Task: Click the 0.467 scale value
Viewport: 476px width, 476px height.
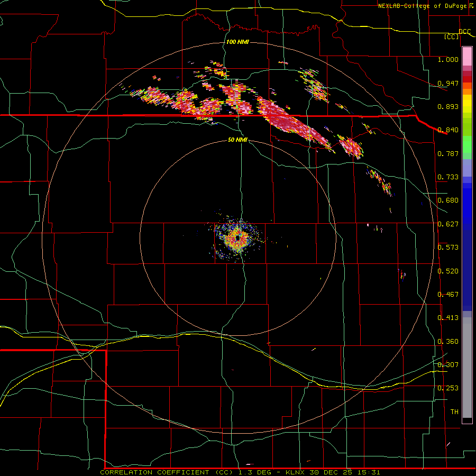Action: click(448, 295)
